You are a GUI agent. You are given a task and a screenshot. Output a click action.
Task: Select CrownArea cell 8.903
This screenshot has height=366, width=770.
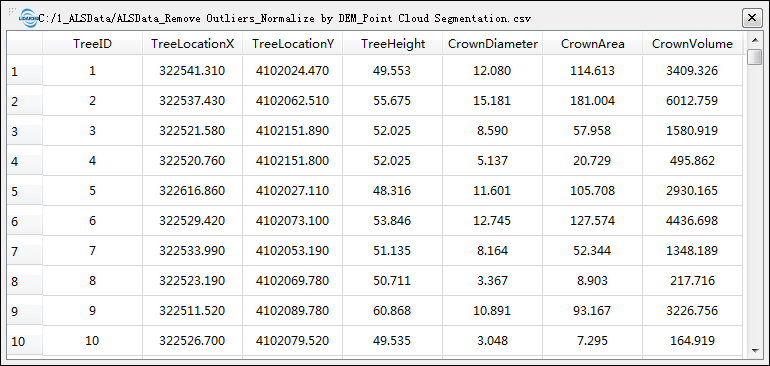(x=592, y=281)
